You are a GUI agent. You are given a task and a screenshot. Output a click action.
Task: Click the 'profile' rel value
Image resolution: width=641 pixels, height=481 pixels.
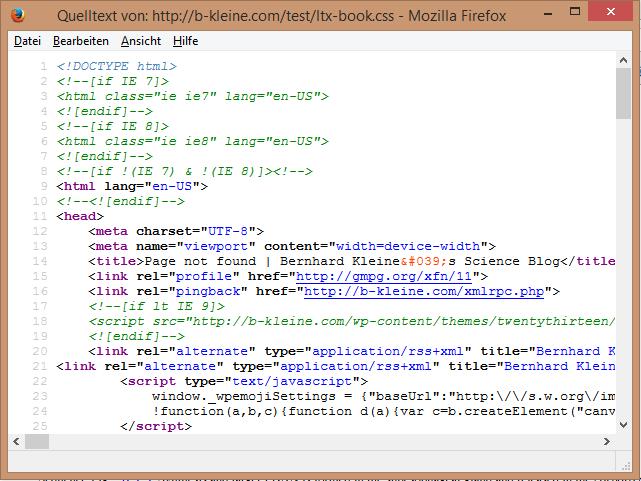(204, 276)
